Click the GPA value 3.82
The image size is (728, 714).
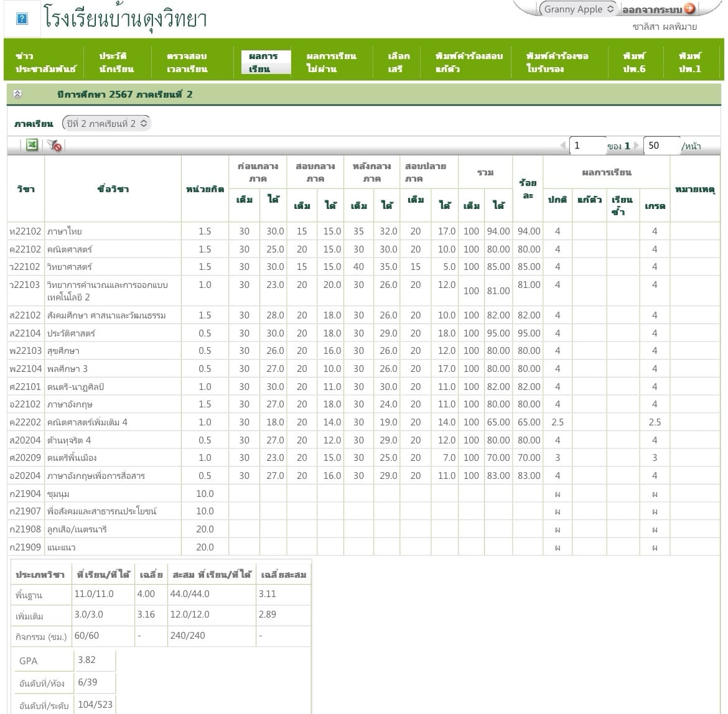[87, 660]
